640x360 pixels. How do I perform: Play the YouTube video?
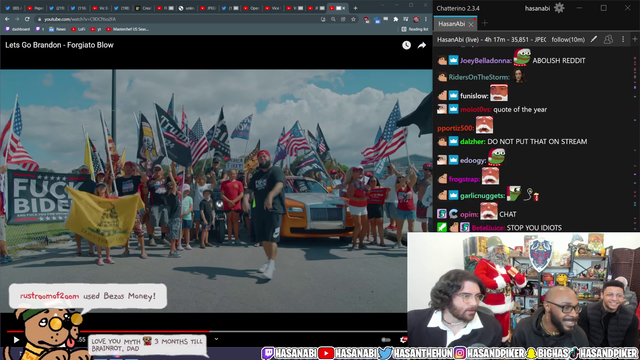pyautogui.click(x=16, y=340)
